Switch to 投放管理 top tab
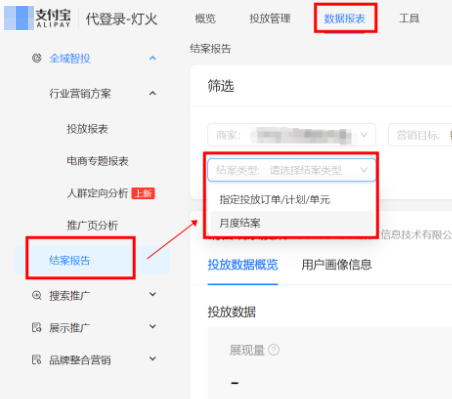Viewport: 452px width, 399px height. (270, 18)
